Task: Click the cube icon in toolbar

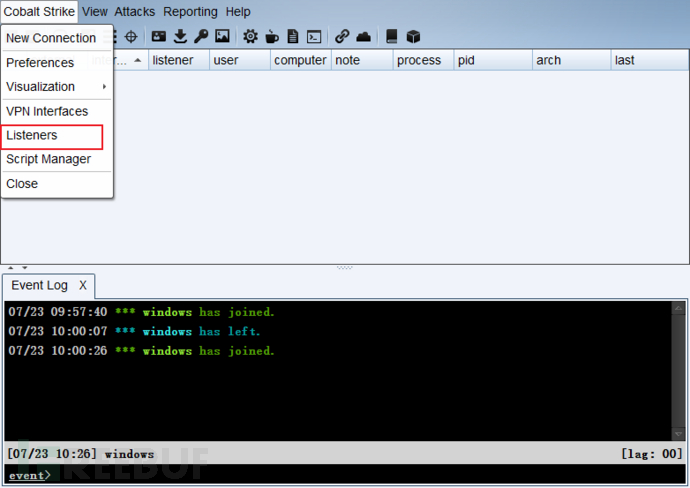Action: click(413, 37)
